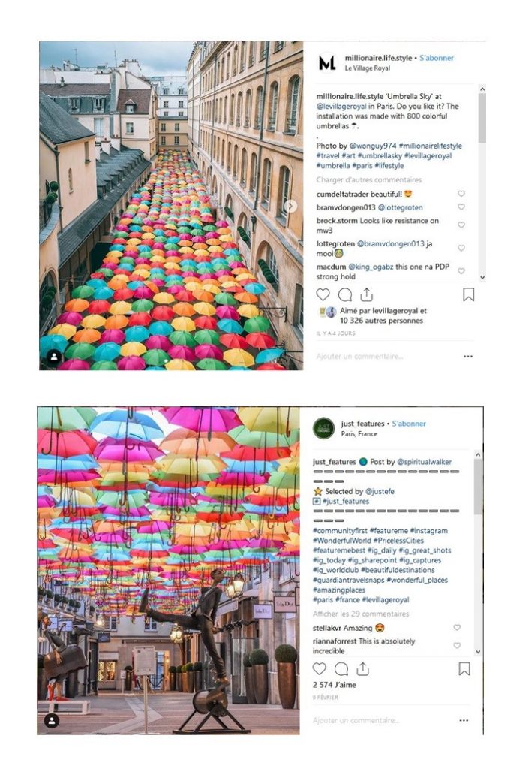Share the just_features post
Screen dimensions: 532x769
click(x=363, y=669)
